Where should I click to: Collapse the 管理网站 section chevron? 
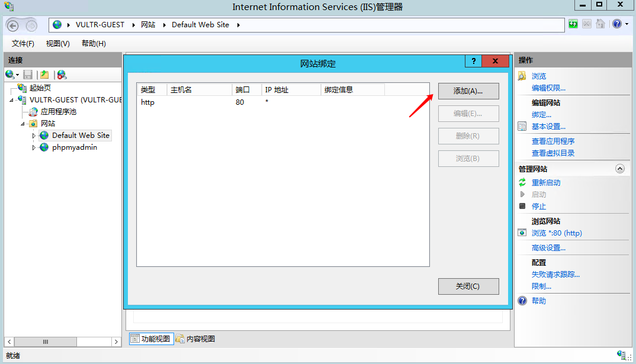(x=620, y=169)
